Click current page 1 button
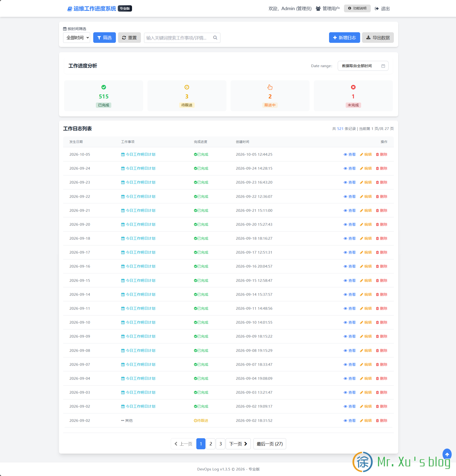This screenshot has width=456, height=476. coord(201,444)
